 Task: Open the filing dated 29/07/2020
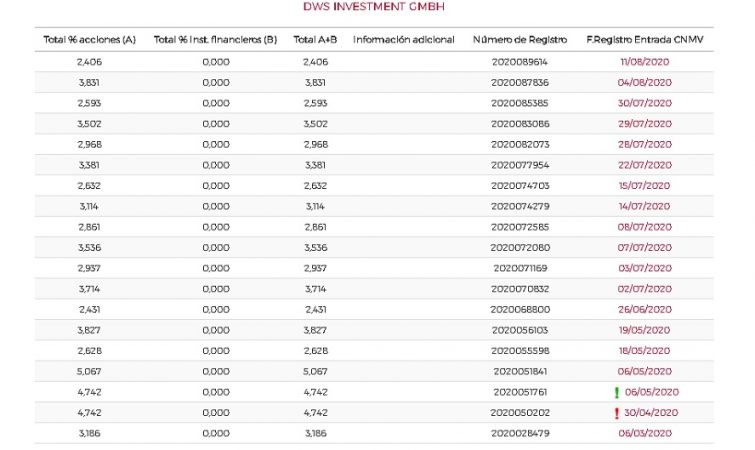pyautogui.click(x=643, y=123)
